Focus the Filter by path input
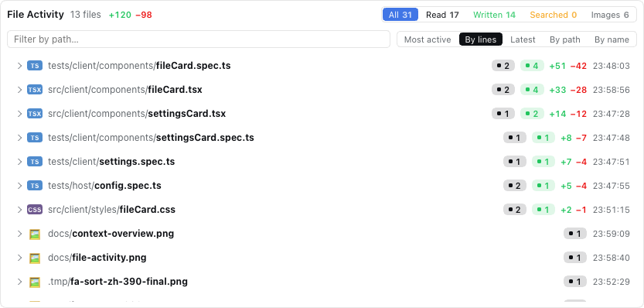Screen dimensions: 644x308 pos(199,39)
